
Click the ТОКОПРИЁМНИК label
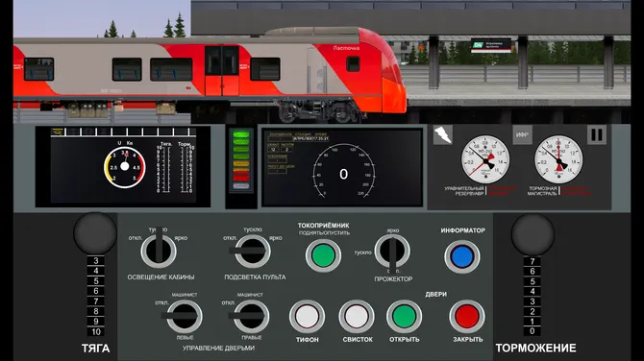tap(323, 226)
